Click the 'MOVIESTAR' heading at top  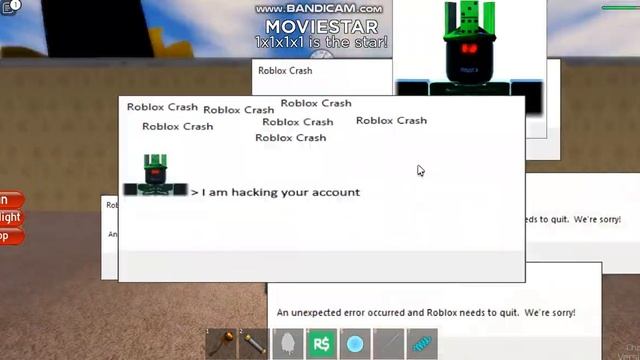(x=322, y=27)
